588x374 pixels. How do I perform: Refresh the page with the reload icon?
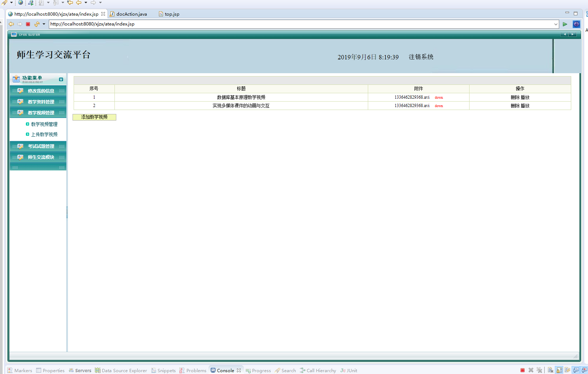click(36, 24)
